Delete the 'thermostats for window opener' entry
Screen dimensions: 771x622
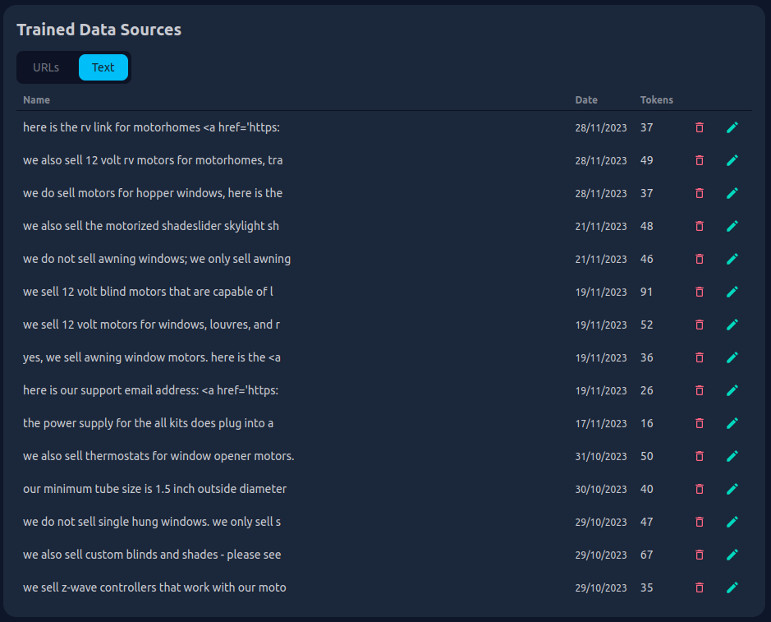699,456
